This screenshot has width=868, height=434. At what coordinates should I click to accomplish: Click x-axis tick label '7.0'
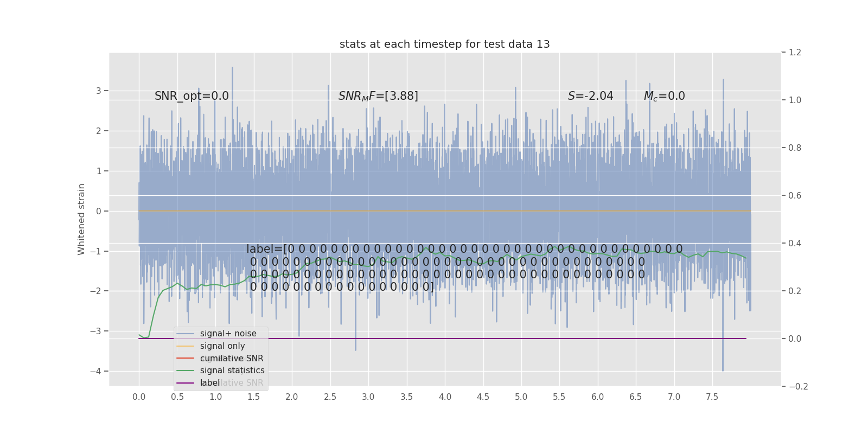pyautogui.click(x=674, y=397)
